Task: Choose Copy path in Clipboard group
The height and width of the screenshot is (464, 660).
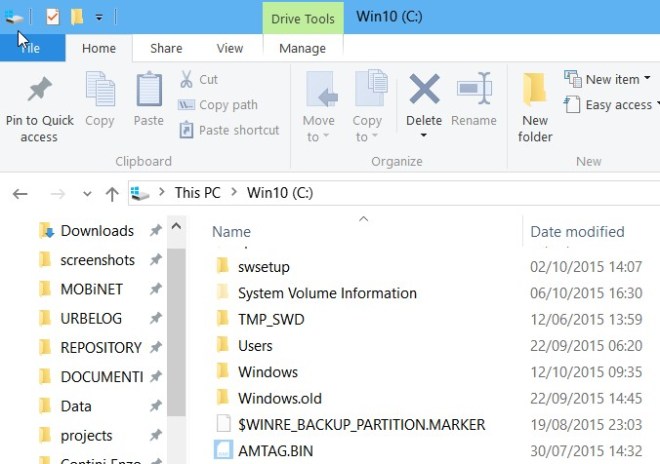Action: click(218, 104)
